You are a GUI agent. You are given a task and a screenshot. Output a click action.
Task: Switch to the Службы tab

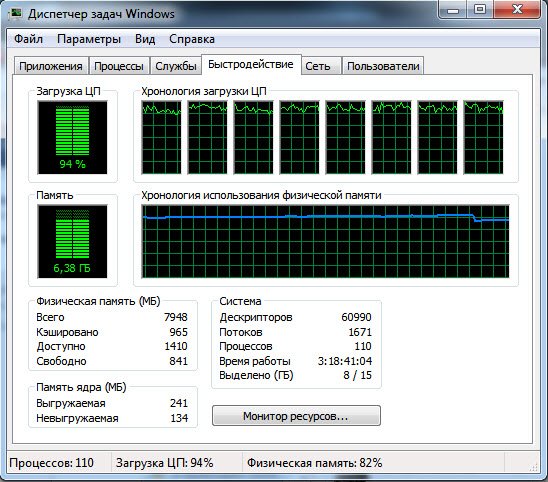click(176, 66)
